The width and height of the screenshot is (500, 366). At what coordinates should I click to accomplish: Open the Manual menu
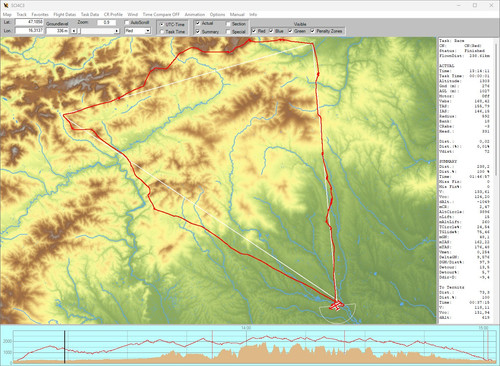click(x=237, y=15)
